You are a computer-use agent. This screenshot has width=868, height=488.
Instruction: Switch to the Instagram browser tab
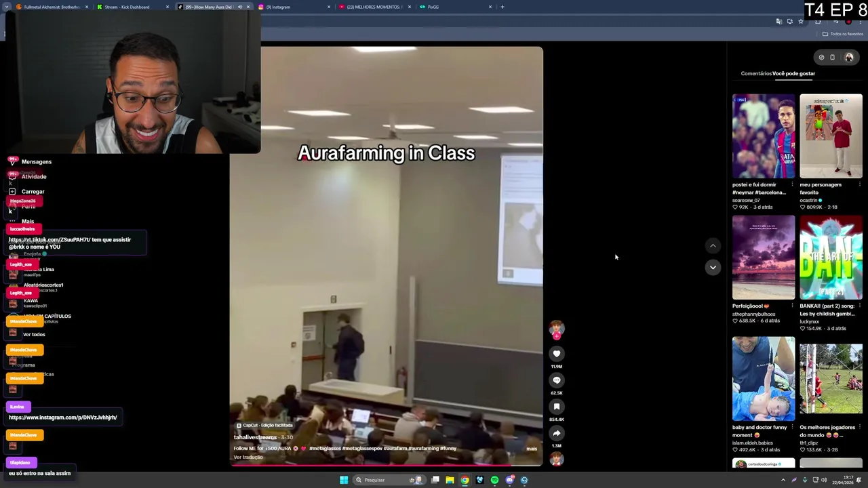[294, 7]
